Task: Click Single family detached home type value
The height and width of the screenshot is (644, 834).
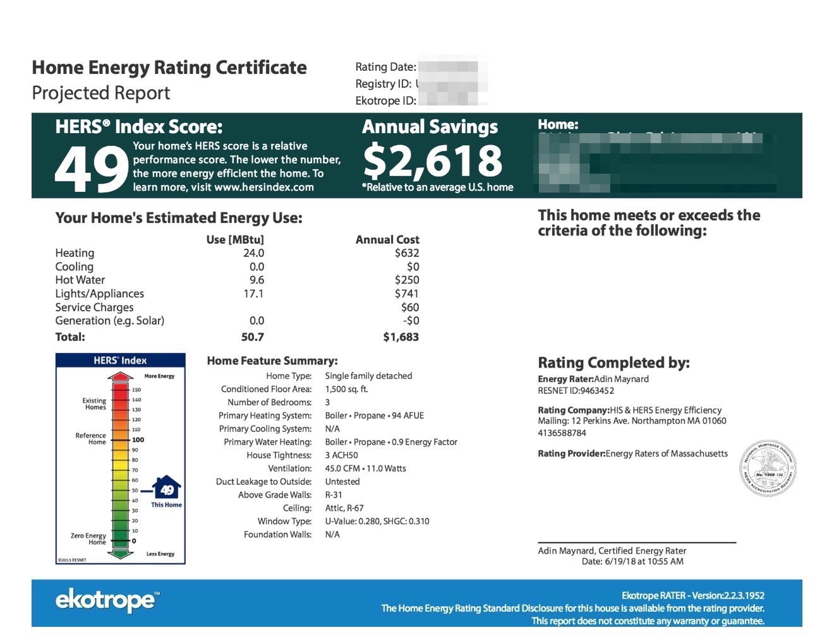Action: (x=368, y=376)
